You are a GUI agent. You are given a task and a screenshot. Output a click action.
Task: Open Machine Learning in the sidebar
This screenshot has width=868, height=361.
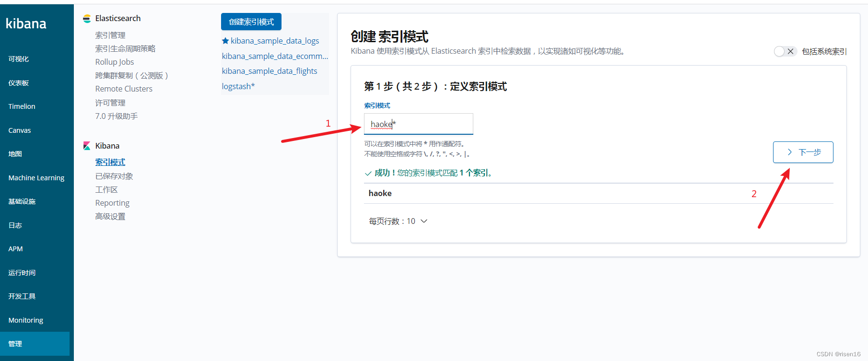click(x=36, y=178)
